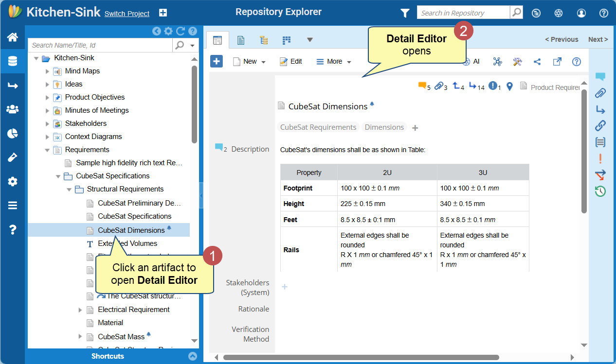This screenshot has height=364, width=616.
Task: Click the filter funnel icon in header
Action: coord(404,13)
